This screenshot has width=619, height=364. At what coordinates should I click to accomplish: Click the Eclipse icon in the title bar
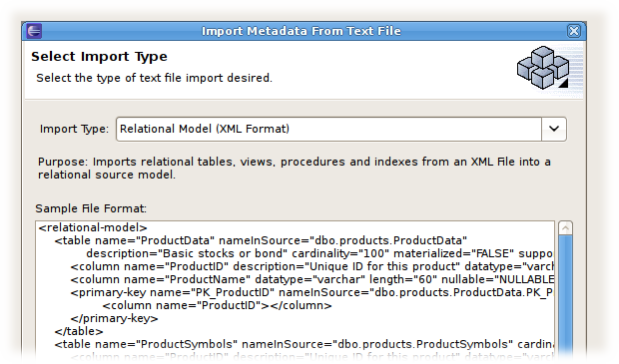pos(34,31)
